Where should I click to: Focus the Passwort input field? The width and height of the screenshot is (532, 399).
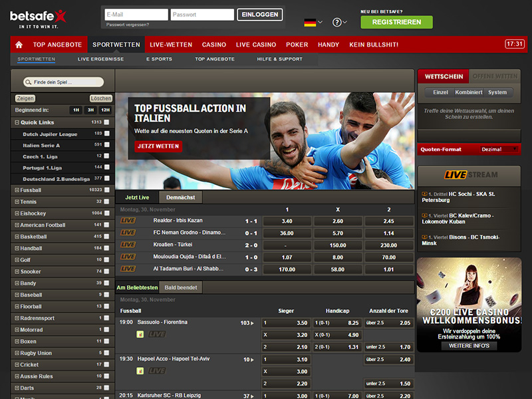[202, 15]
